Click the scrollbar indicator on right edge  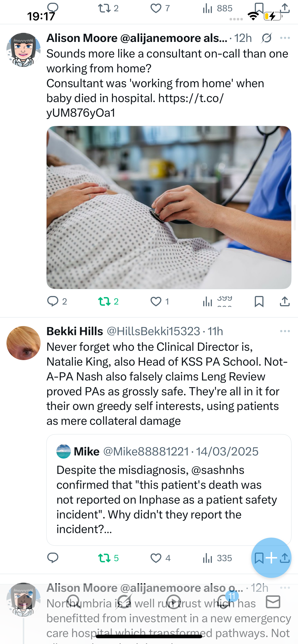click(x=295, y=217)
